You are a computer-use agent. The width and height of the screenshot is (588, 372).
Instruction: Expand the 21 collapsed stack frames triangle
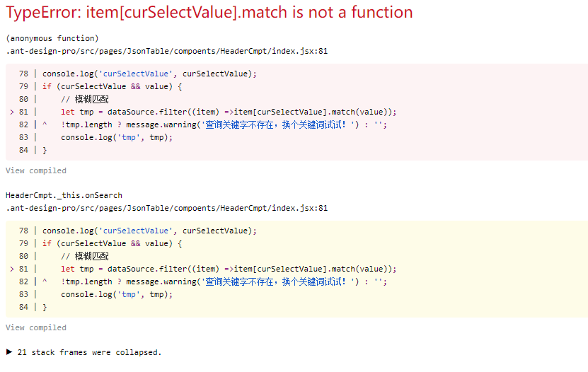[x=9, y=351]
